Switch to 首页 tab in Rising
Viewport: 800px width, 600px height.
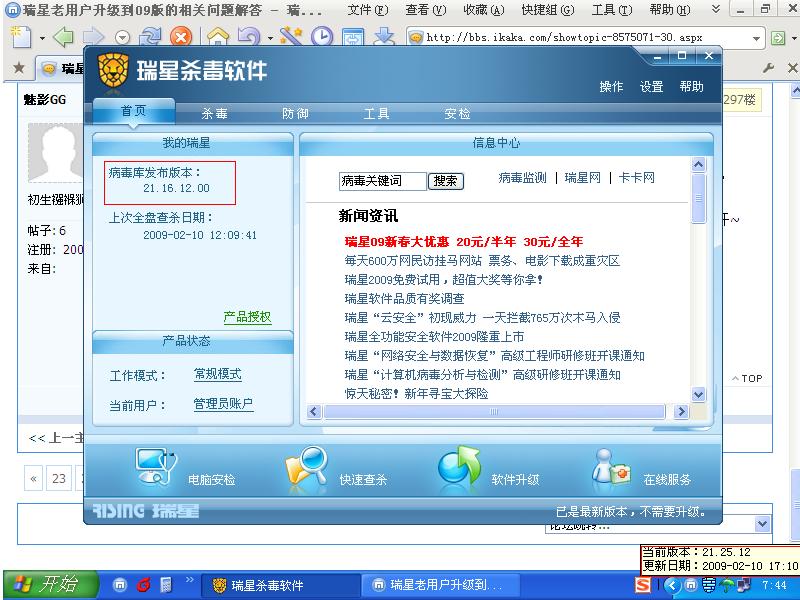(134, 111)
